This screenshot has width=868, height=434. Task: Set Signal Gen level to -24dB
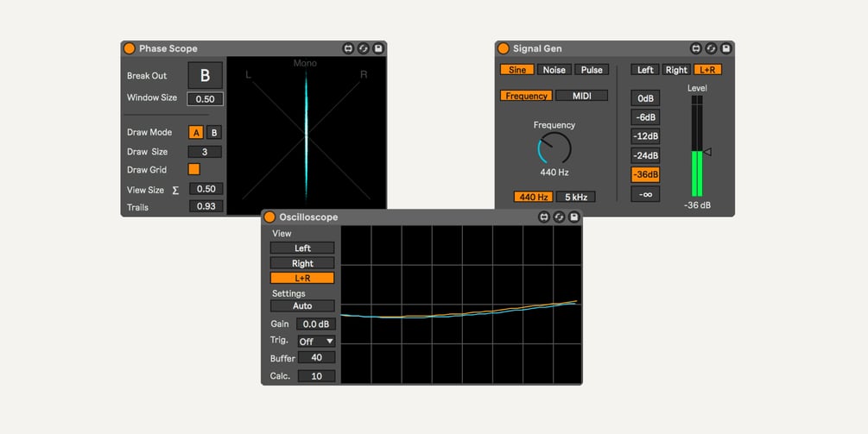[645, 156]
